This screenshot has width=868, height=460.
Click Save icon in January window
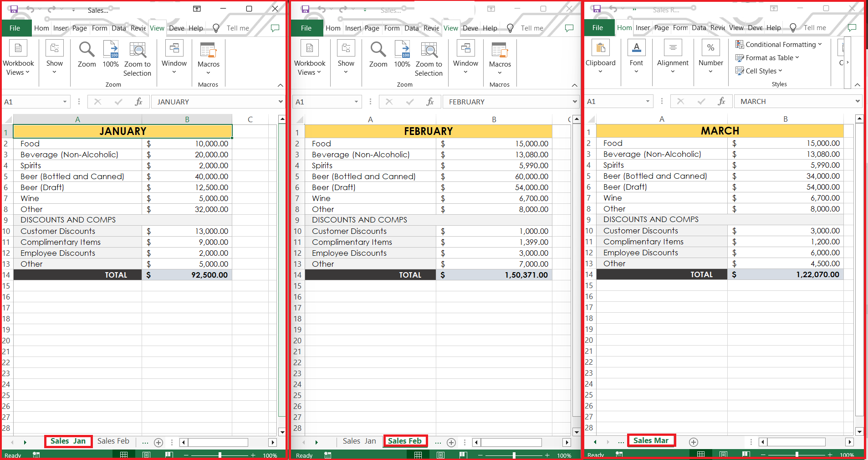[x=14, y=9]
